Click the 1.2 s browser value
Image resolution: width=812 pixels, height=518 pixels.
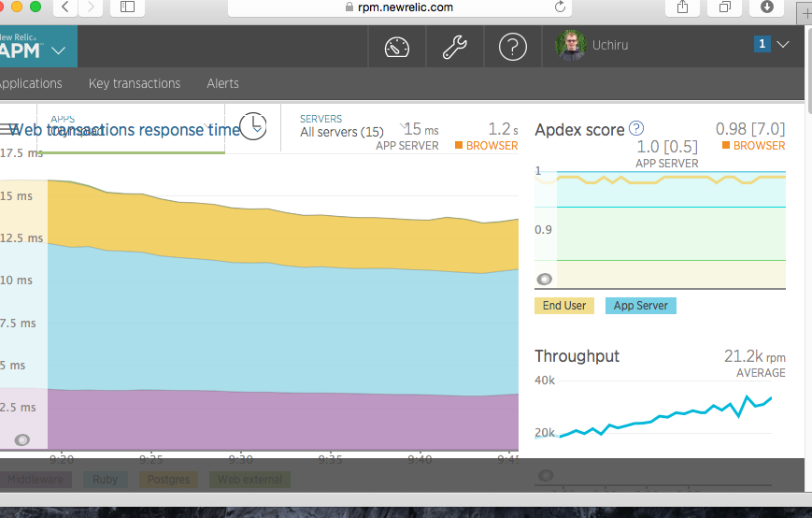503,129
